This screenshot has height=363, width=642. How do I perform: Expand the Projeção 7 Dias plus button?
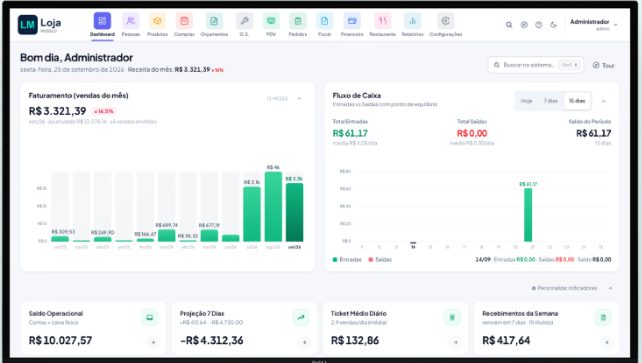304,342
